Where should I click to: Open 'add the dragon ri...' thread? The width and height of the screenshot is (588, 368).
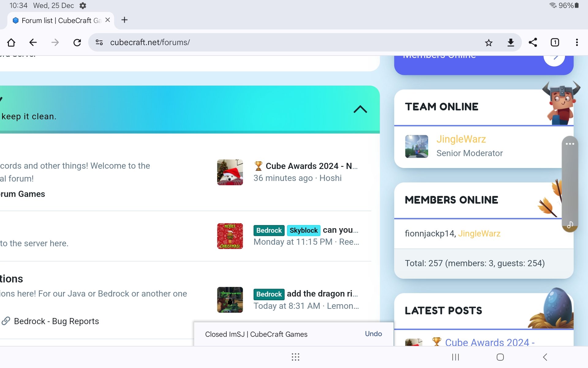pos(322,294)
